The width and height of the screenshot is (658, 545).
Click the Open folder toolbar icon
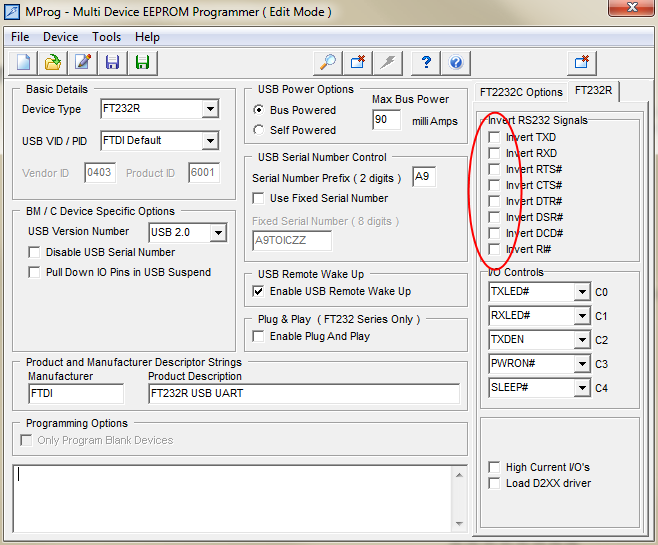(53, 63)
